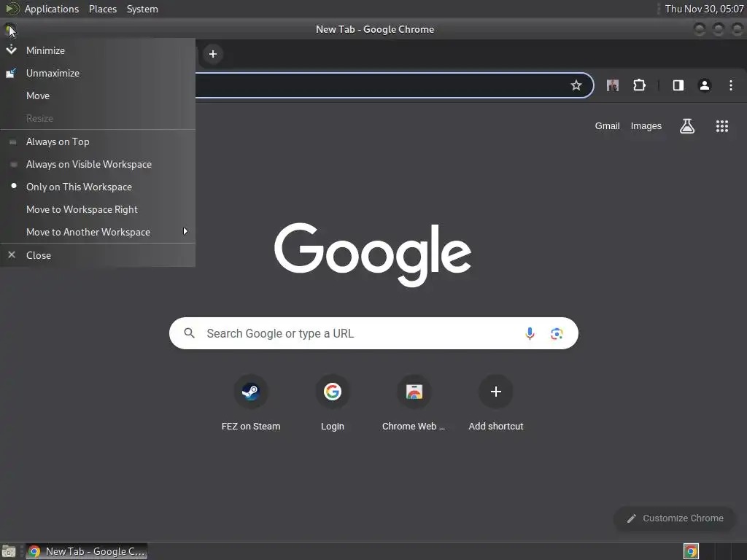747x560 pixels.
Task: Open the System menu
Action: pyautogui.click(x=142, y=9)
